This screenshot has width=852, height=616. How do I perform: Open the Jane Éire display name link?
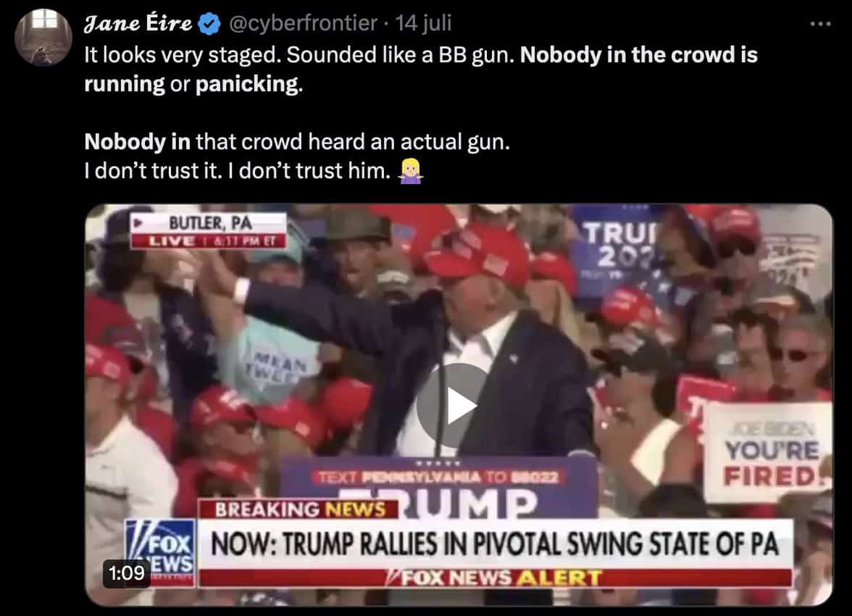138,23
